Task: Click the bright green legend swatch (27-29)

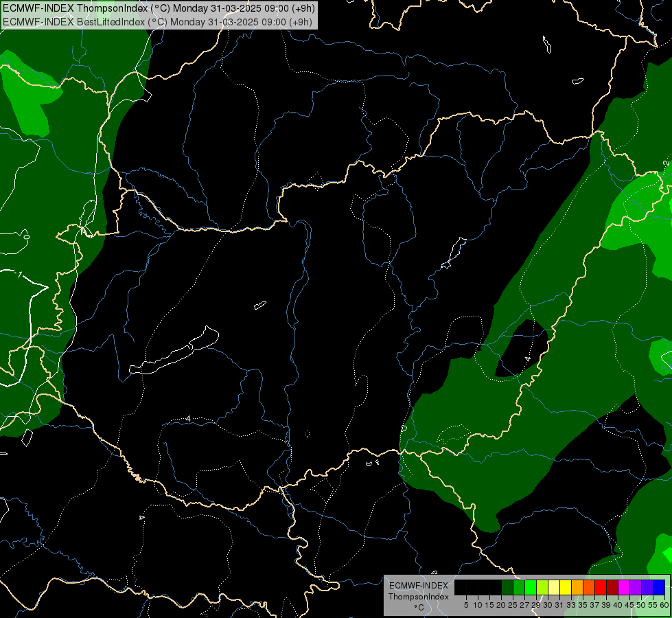Action: [x=531, y=587]
